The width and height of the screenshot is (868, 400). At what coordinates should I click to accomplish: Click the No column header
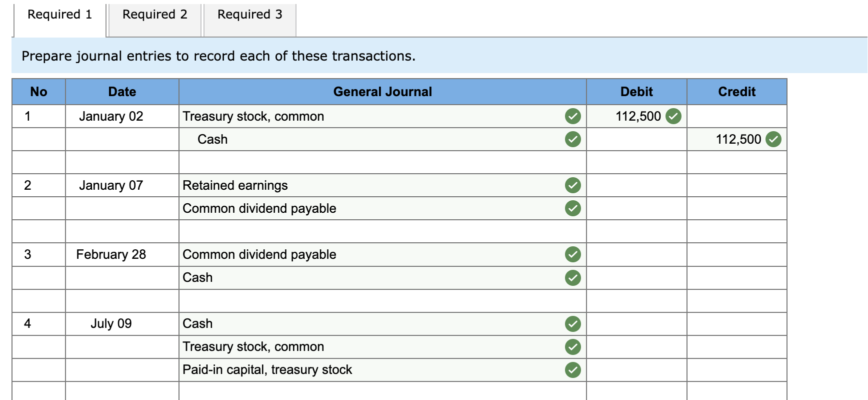(x=38, y=92)
